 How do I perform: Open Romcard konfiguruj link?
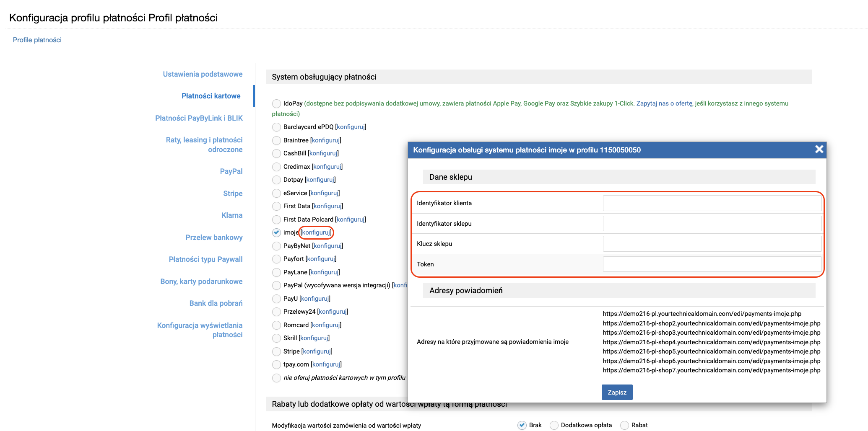click(326, 325)
